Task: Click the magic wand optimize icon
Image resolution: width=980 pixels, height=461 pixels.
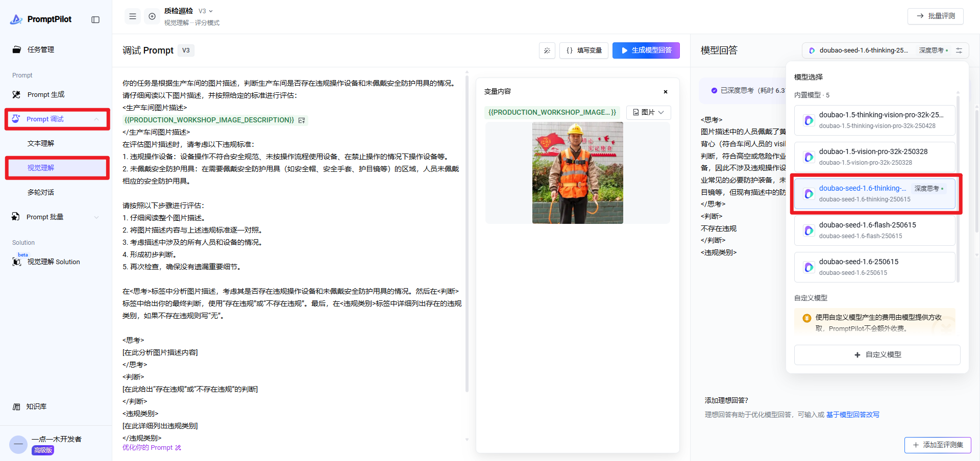Action: pyautogui.click(x=547, y=50)
